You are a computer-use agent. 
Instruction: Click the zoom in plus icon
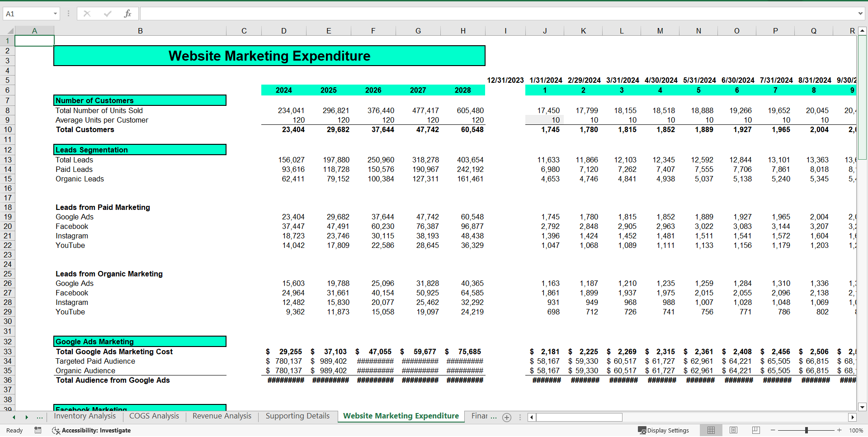840,430
